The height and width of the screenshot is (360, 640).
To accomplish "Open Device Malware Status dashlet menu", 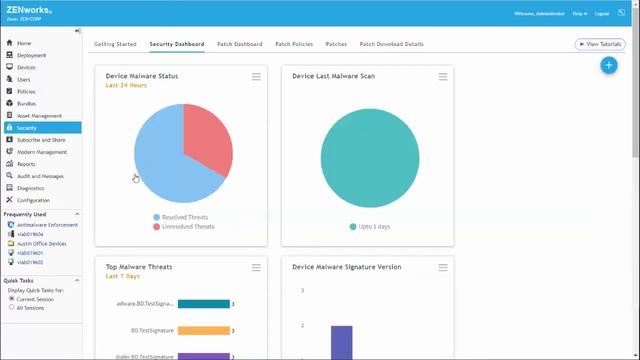I will click(256, 77).
